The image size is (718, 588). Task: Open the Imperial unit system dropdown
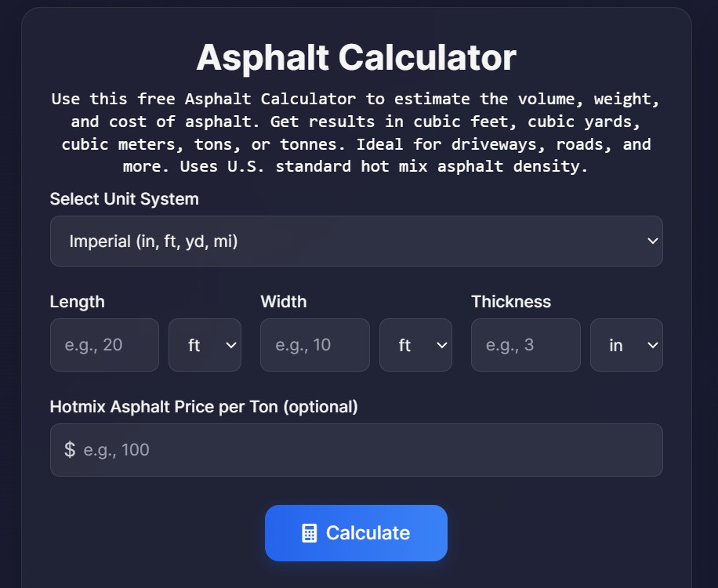(356, 241)
